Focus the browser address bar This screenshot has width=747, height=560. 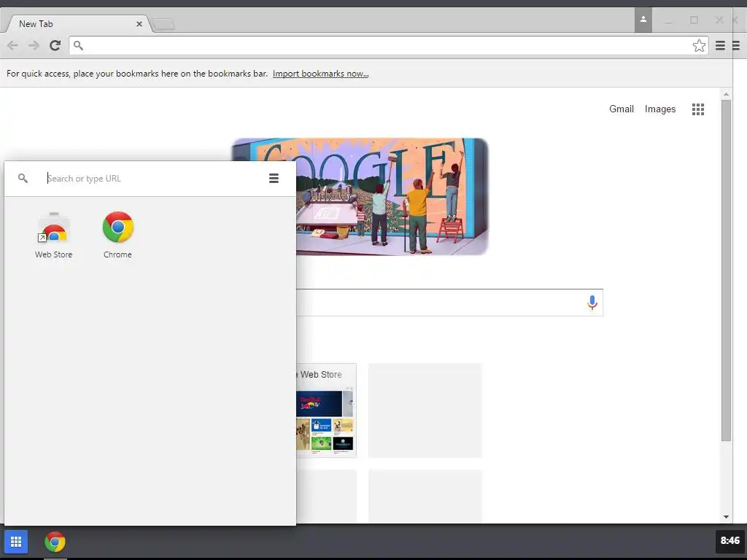[388, 46]
